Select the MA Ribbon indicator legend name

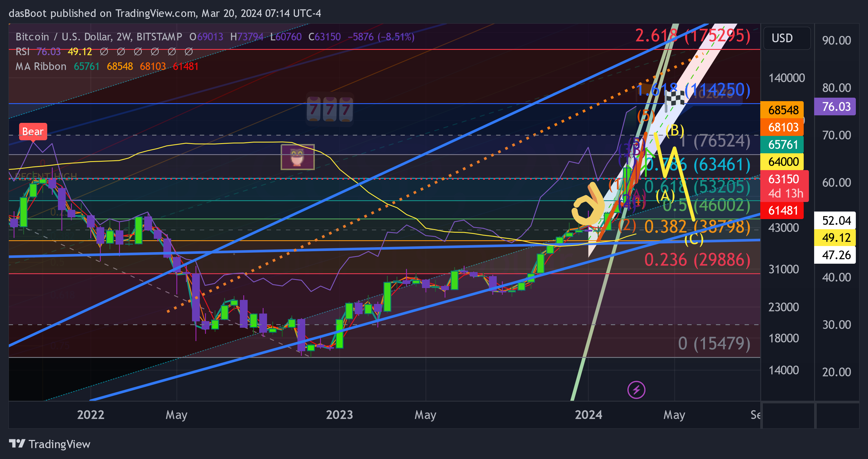[x=41, y=66]
